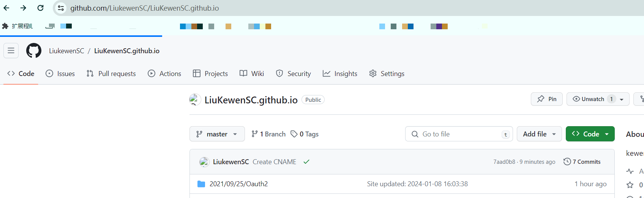Switch to the Wiki tab
This screenshot has width=644, height=198.
tap(252, 73)
